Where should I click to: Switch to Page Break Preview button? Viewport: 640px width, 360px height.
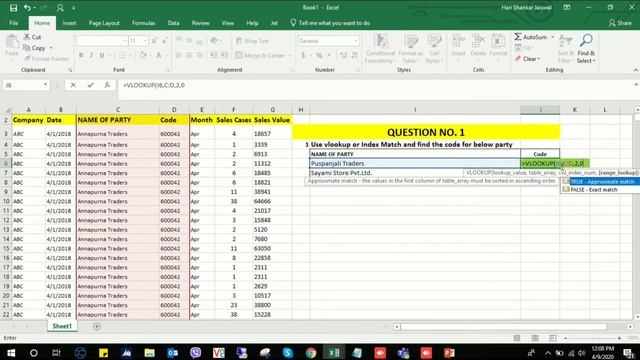553,338
